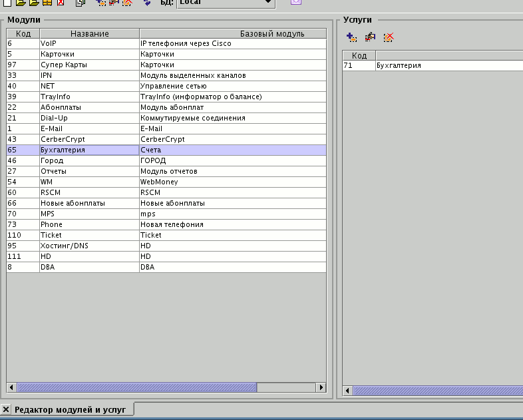Sort modules by Название column header

click(89, 33)
